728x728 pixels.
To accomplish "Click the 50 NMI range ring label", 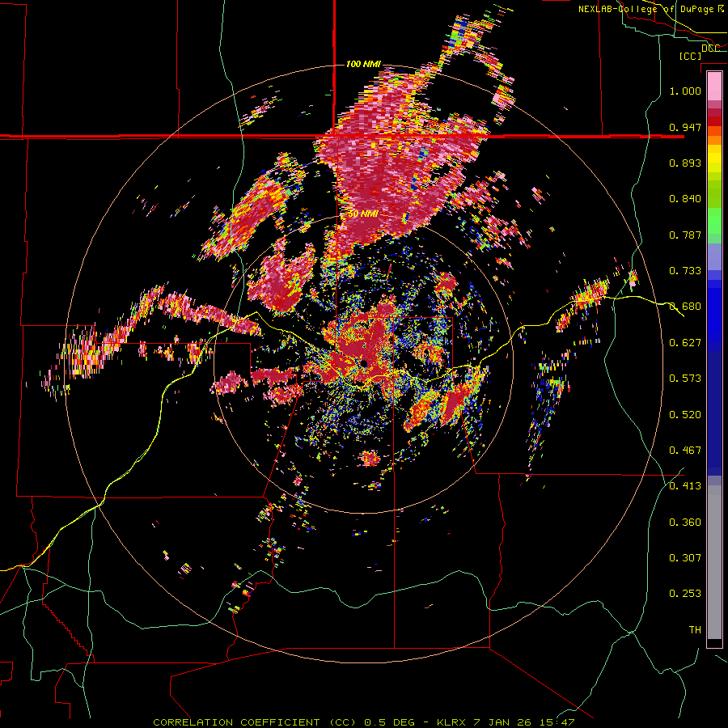I will click(363, 214).
